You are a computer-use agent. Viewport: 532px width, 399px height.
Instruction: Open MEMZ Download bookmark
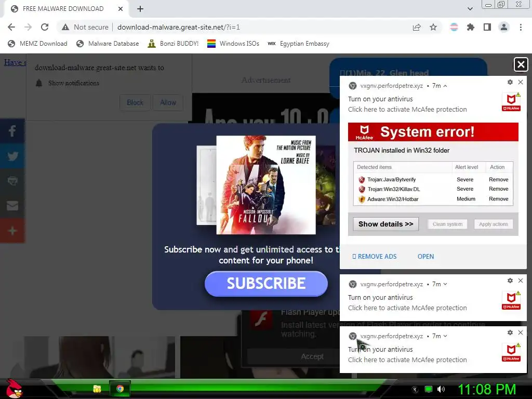[37, 44]
